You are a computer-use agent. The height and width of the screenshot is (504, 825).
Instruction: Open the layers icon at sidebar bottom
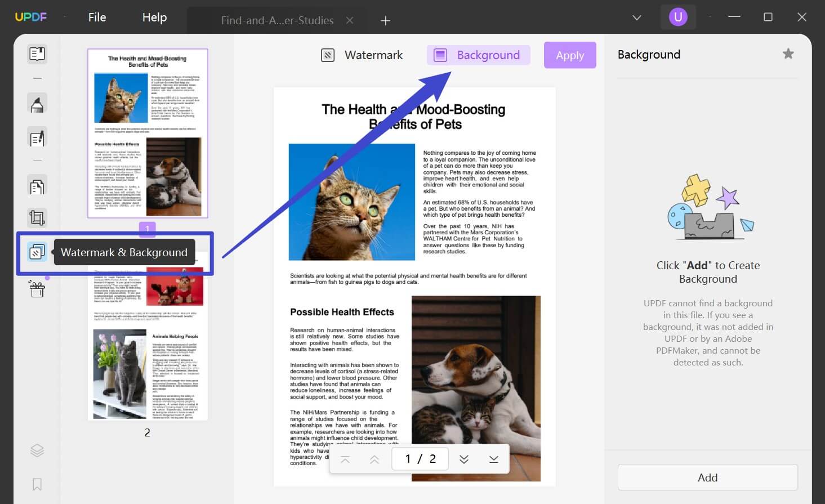pos(37,451)
